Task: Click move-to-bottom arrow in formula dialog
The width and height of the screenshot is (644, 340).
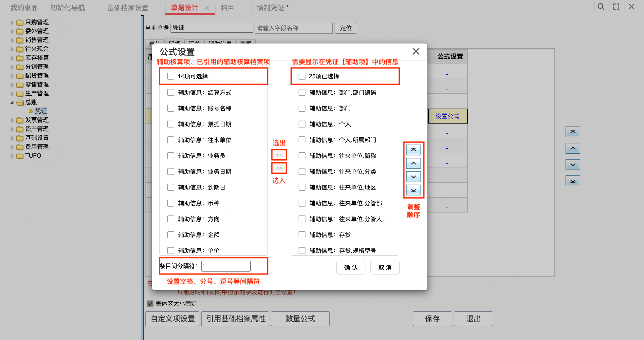Action: (413, 190)
